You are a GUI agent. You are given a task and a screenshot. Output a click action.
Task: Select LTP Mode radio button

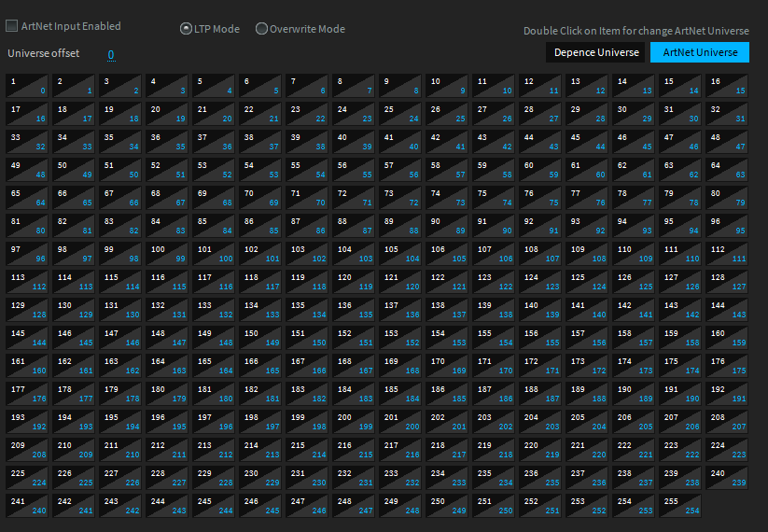186,29
